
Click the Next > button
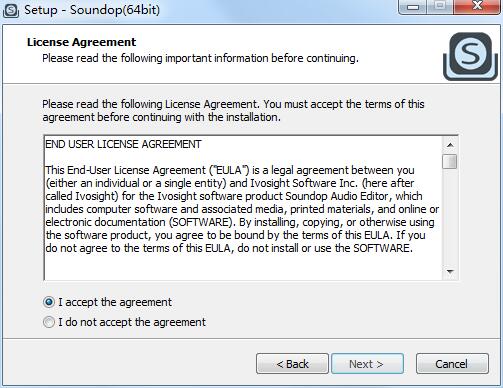point(367,364)
